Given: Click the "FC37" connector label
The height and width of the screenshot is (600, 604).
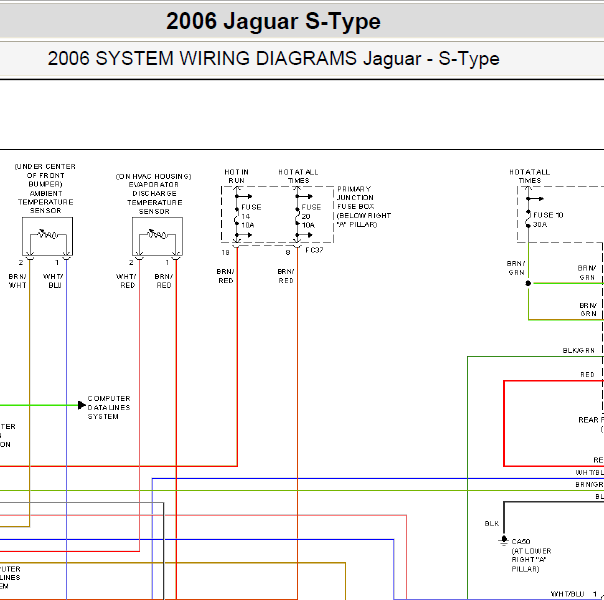Looking at the screenshot, I should [314, 250].
